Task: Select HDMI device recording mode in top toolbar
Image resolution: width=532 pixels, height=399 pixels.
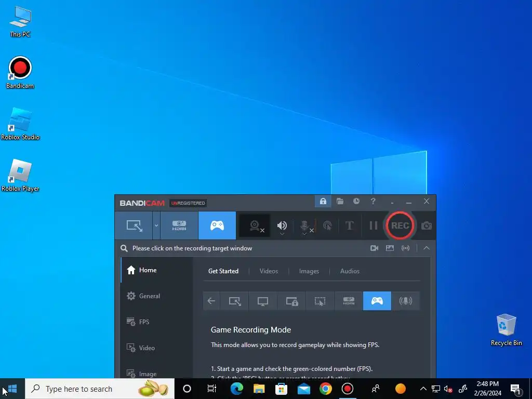Action: point(179,225)
